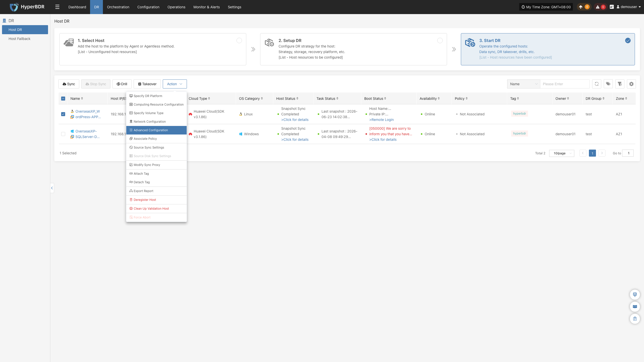Screen dimensions: 644x362
Task: Open the advanced filter icon
Action: tap(620, 84)
